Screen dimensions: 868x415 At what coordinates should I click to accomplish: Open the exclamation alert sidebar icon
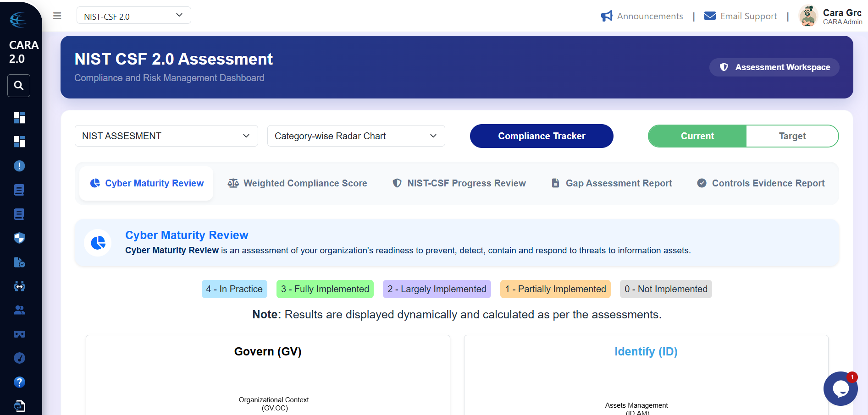[19, 166]
